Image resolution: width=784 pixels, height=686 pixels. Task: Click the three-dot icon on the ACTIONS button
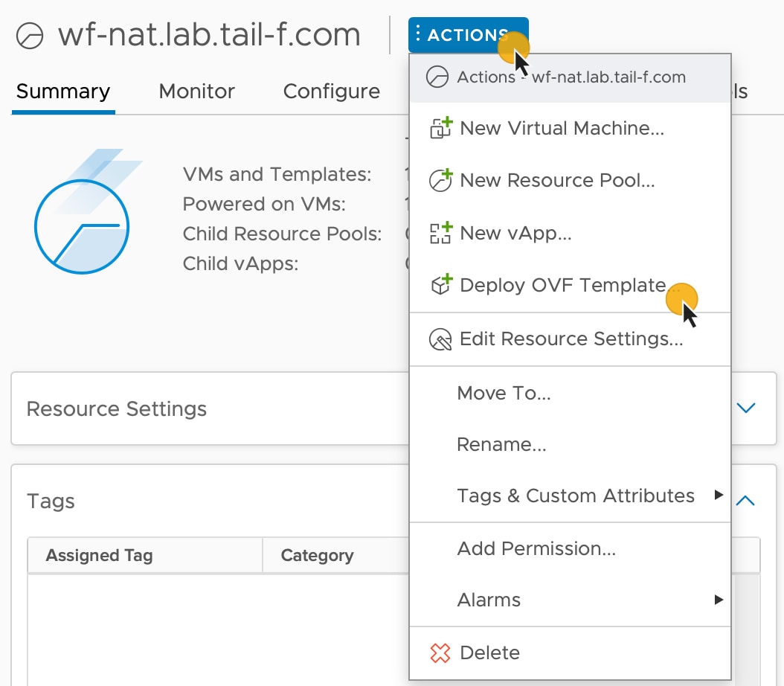(418, 34)
